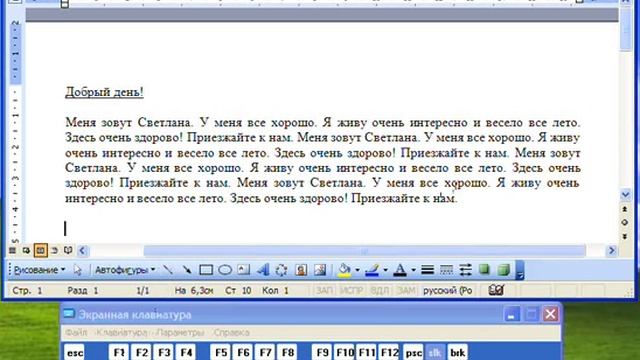Insert WordArt object
This screenshot has height=360, width=640.
point(263,270)
